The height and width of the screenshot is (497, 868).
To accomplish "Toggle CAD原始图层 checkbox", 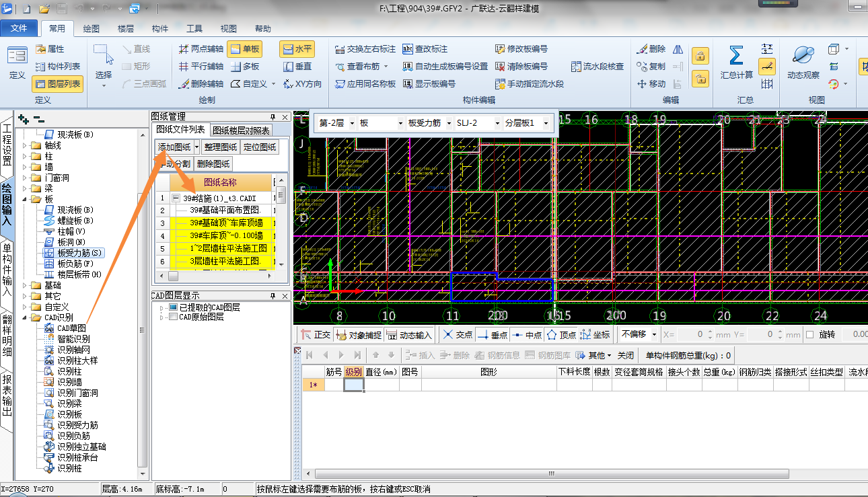I will [174, 317].
